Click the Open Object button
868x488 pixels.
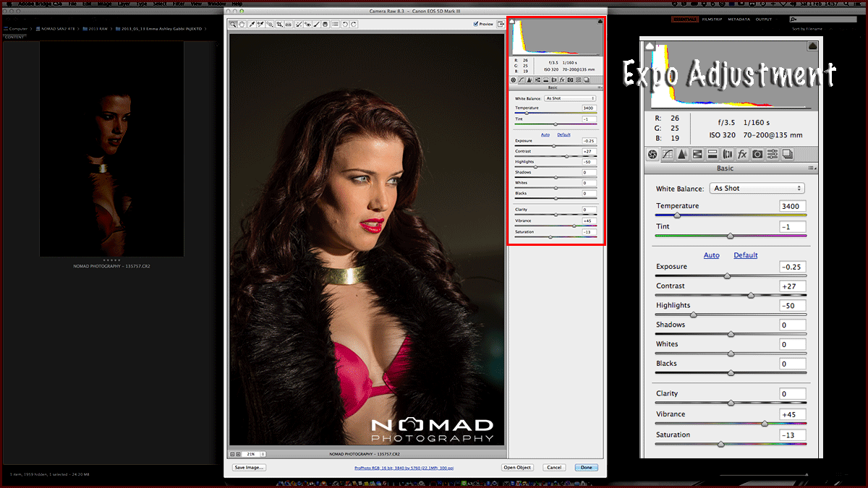tap(517, 468)
